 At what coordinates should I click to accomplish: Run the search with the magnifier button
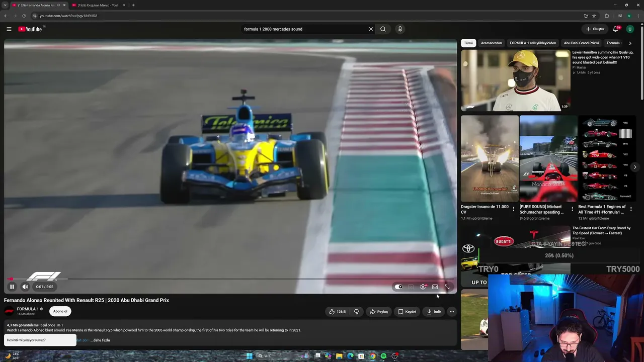383,29
